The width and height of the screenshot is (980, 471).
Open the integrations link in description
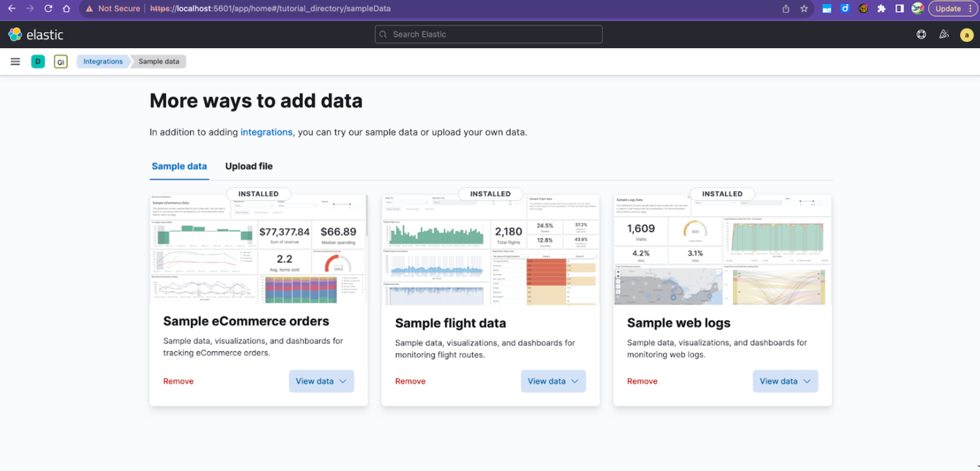pos(266,132)
